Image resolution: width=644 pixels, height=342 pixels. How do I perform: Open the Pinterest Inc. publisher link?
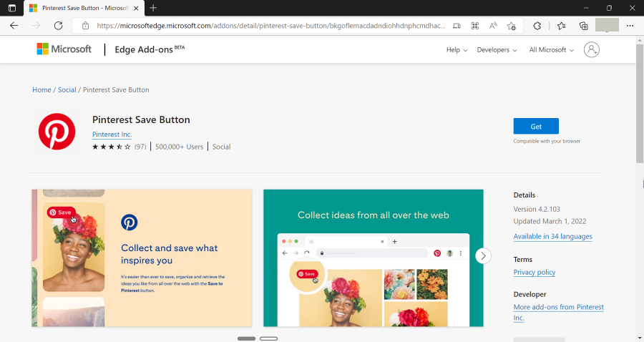[112, 135]
